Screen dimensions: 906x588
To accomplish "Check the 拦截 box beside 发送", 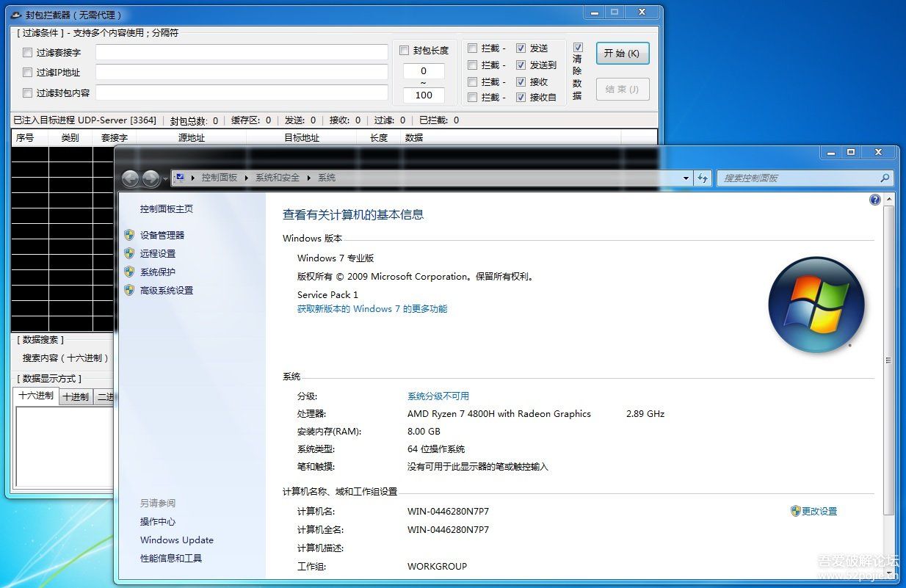I will [473, 48].
